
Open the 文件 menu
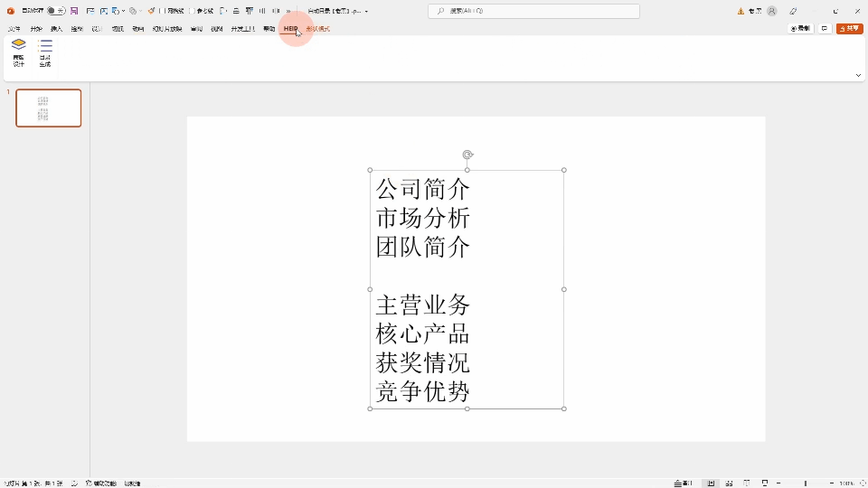click(x=14, y=29)
